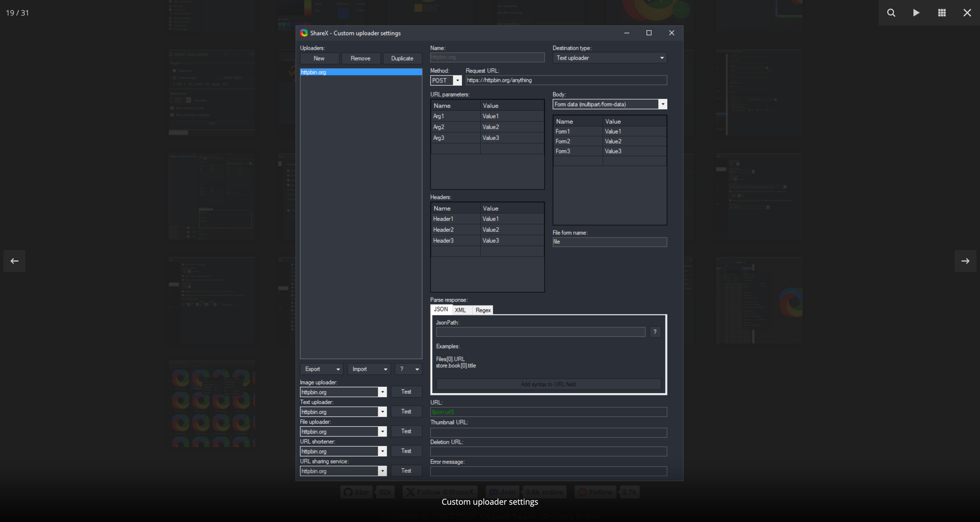Click the Thumbnail URL field
The image size is (980, 522).
click(548, 433)
